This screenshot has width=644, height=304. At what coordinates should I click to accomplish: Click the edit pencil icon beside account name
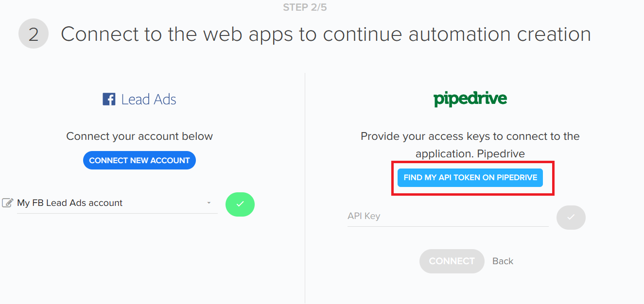pos(7,203)
